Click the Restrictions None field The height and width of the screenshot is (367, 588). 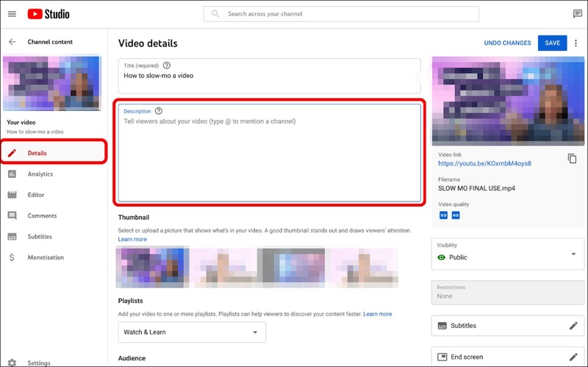tap(508, 292)
